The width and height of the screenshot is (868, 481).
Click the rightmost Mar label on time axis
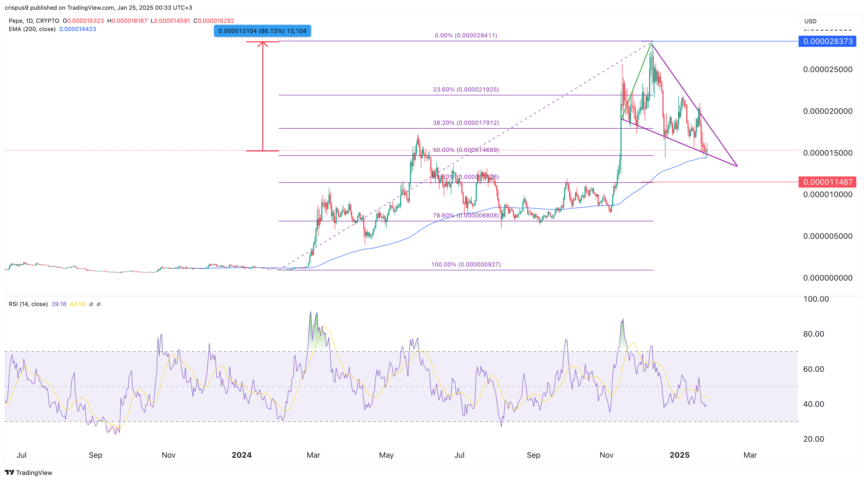pos(750,456)
